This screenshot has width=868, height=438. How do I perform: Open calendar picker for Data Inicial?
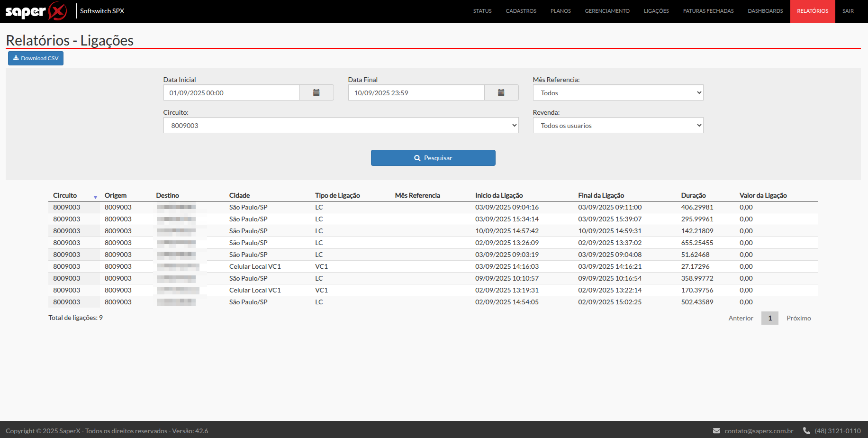pos(316,93)
